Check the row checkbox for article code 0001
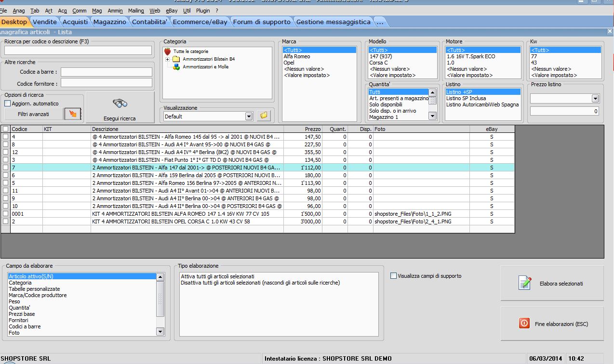The image size is (614, 364). (x=5, y=214)
